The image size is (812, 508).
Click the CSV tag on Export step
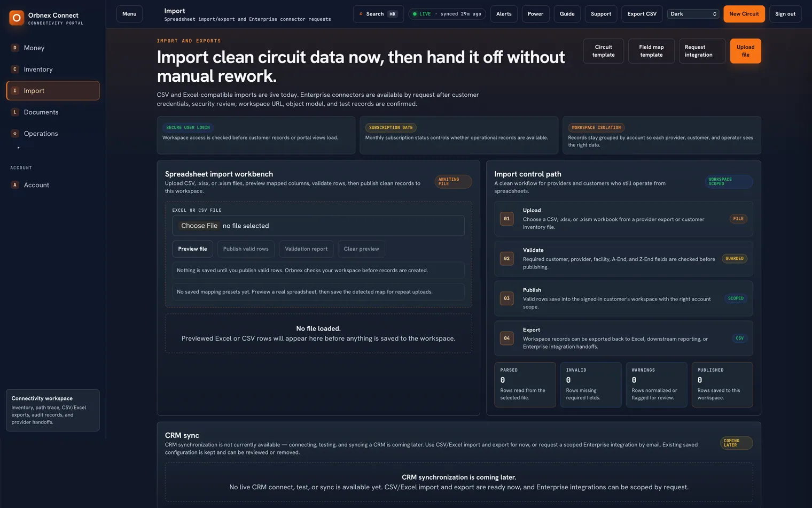pyautogui.click(x=740, y=338)
